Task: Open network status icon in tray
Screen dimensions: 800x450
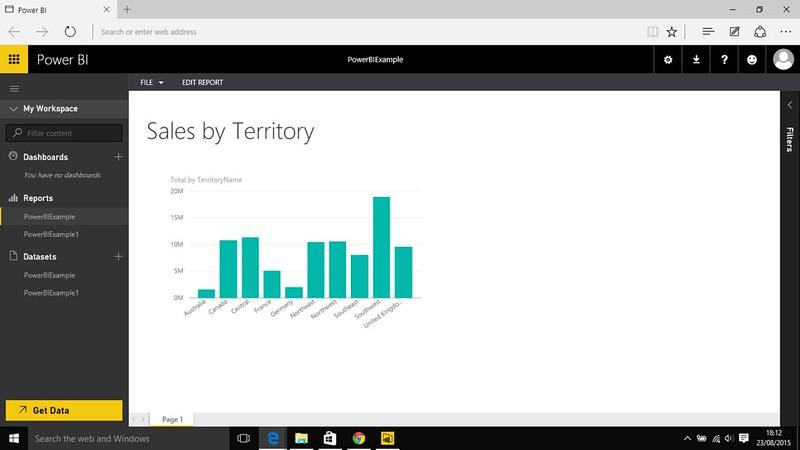Action: pos(716,438)
